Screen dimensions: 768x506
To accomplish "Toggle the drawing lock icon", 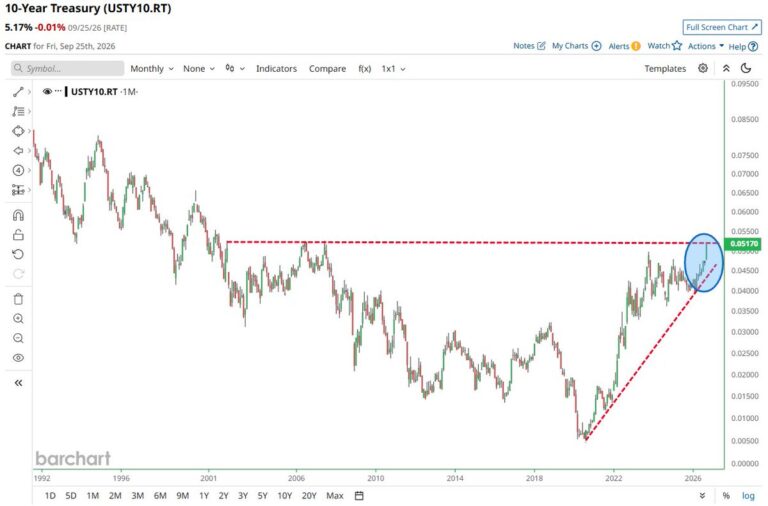I will tap(18, 235).
